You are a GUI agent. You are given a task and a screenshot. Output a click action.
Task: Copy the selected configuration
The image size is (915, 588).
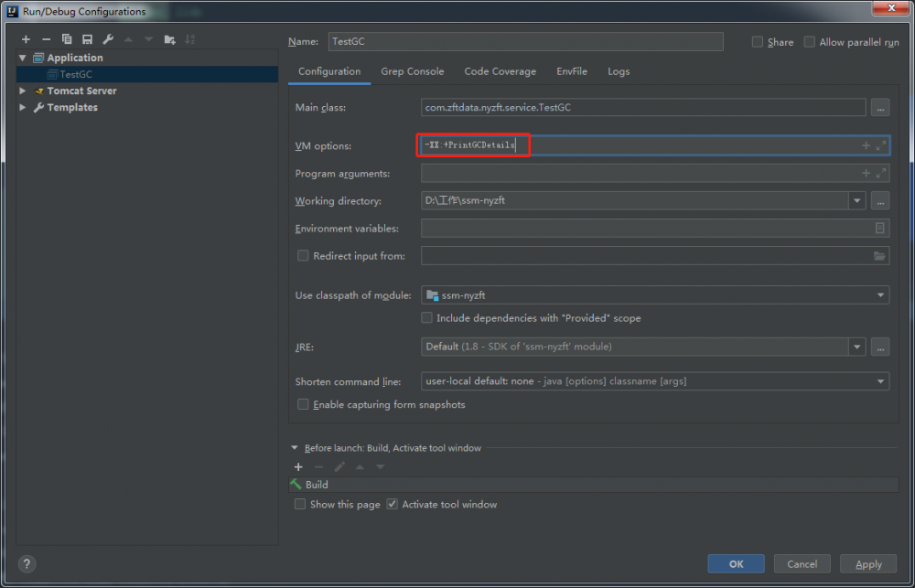(x=67, y=39)
